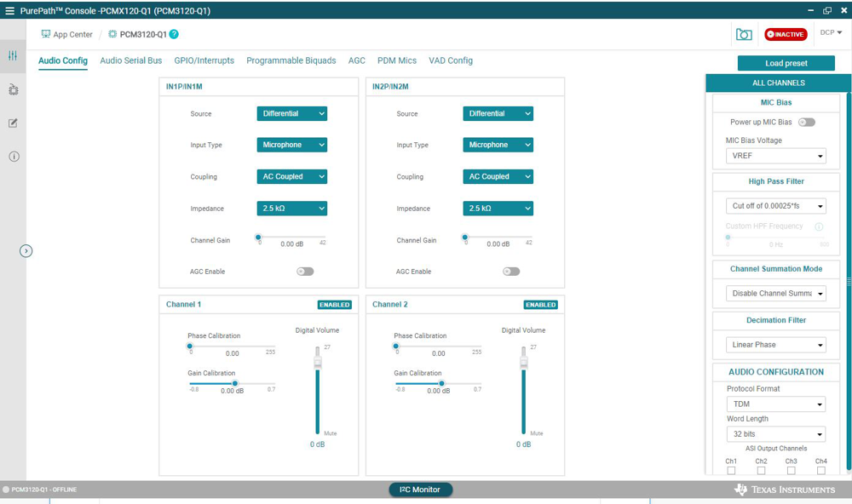Click the help question mark beside PCM3120-Q1
The image size is (852, 504).
point(174,34)
